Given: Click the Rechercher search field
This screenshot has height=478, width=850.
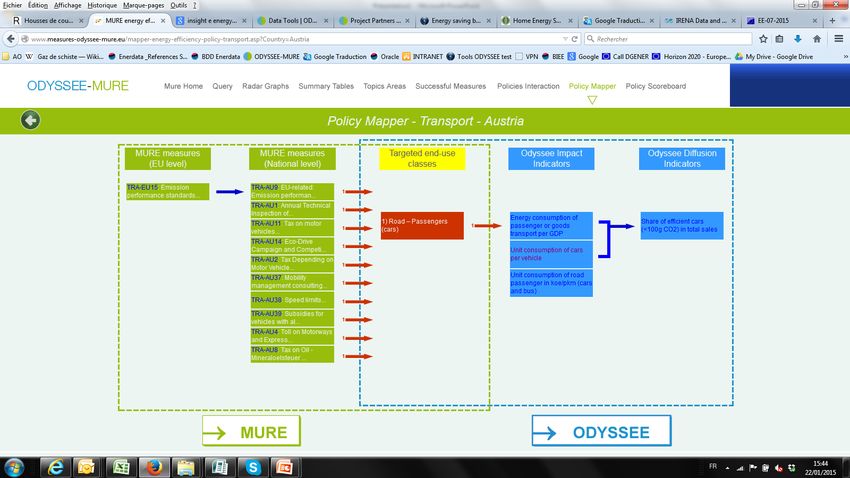Looking at the screenshot, I should tap(669, 39).
